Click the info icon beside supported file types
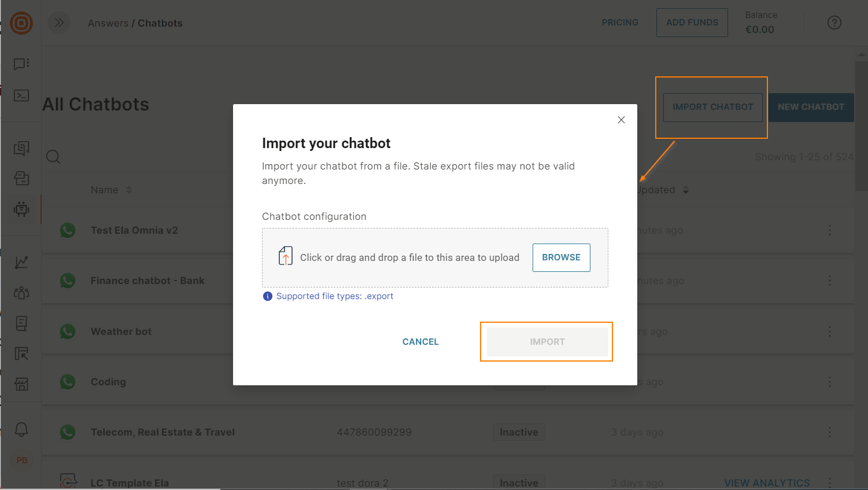The height and width of the screenshot is (490, 868). [267, 296]
